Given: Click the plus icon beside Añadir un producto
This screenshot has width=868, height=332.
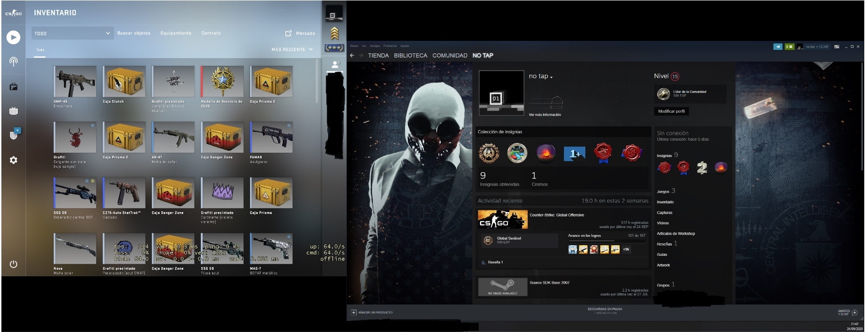Looking at the screenshot, I should click(x=353, y=312).
